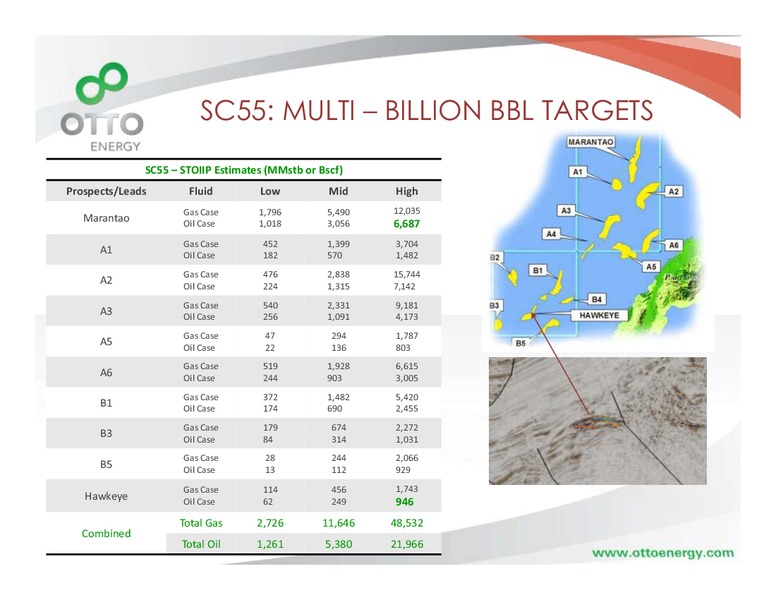Select the 21,966 total oil high value
This screenshot has width=776, height=600.
click(406, 544)
